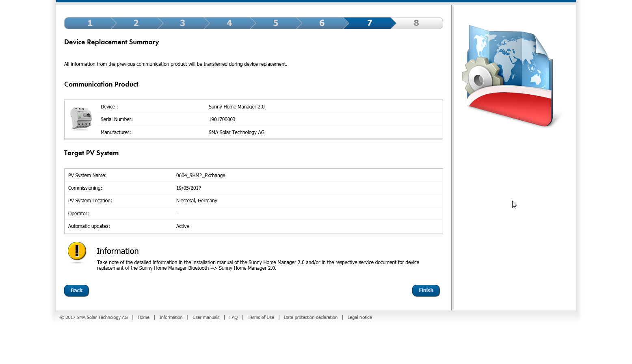View the FAQ from the footer
This screenshot has width=632, height=364.
tap(234, 317)
